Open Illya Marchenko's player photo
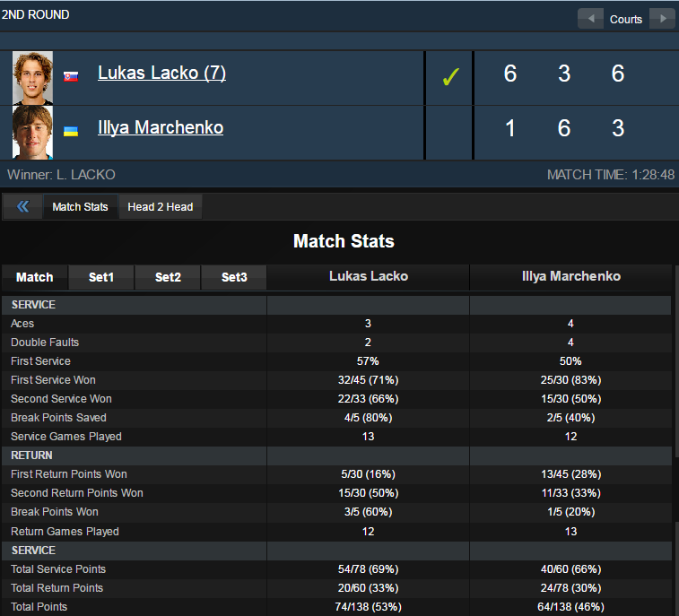The height and width of the screenshot is (616, 679). coord(33,133)
